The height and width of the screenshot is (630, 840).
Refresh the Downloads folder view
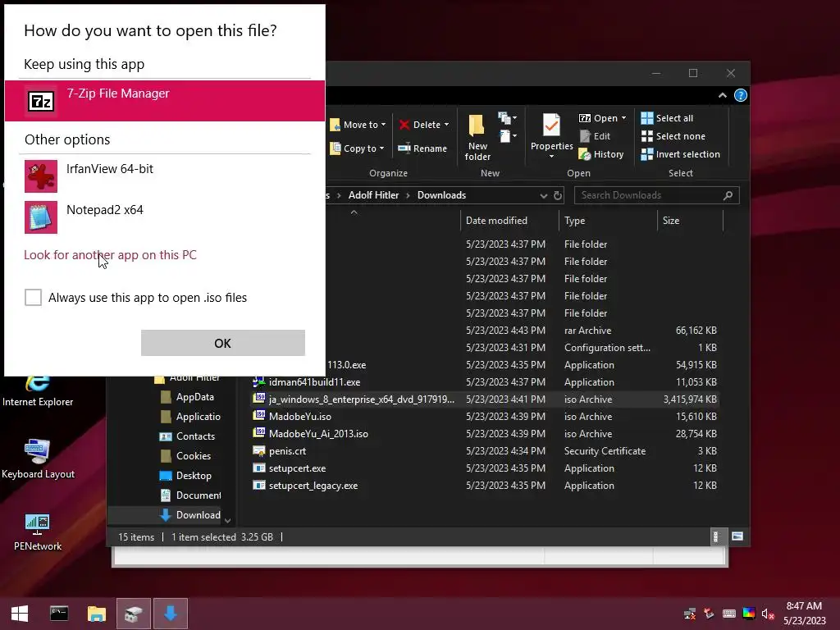click(558, 195)
